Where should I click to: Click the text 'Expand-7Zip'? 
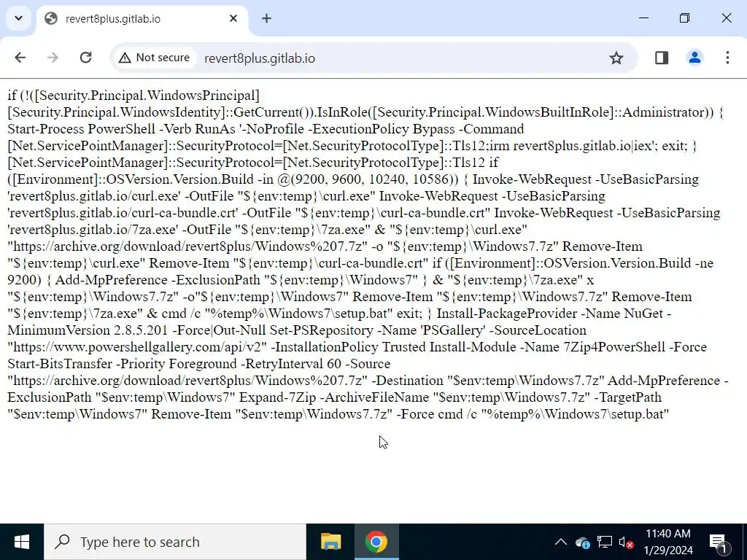click(x=279, y=397)
